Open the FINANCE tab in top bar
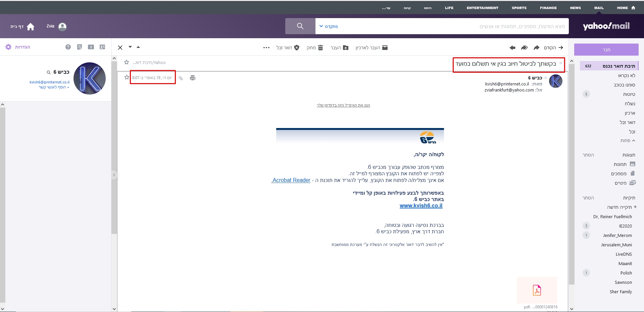The width and height of the screenshot is (644, 312). pos(548,8)
